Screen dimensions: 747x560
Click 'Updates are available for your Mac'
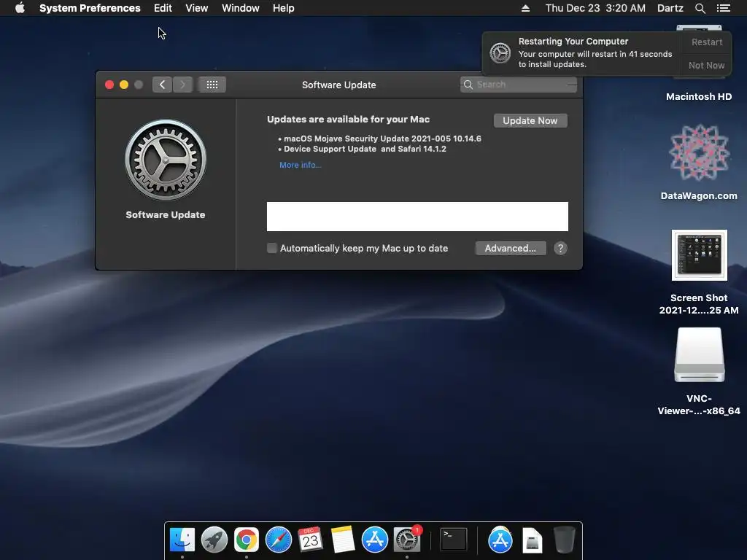(x=348, y=119)
